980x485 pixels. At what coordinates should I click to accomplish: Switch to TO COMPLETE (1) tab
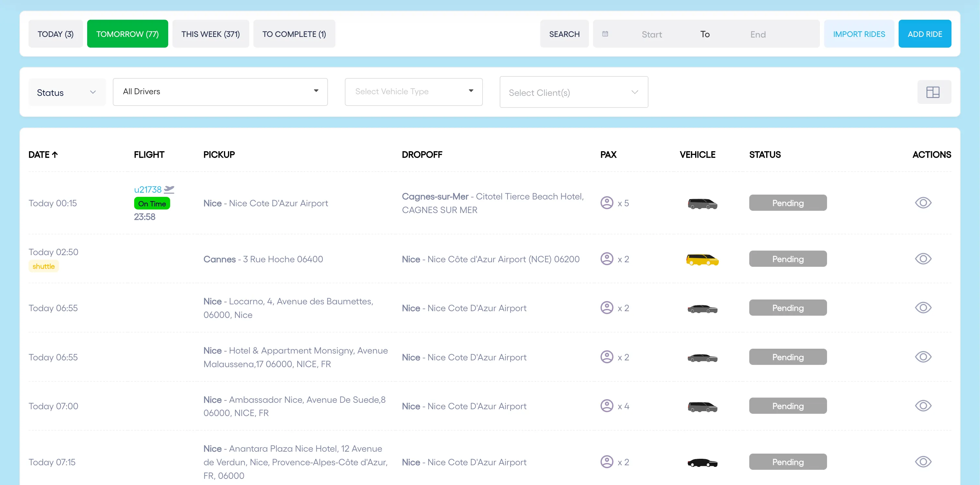pyautogui.click(x=294, y=34)
